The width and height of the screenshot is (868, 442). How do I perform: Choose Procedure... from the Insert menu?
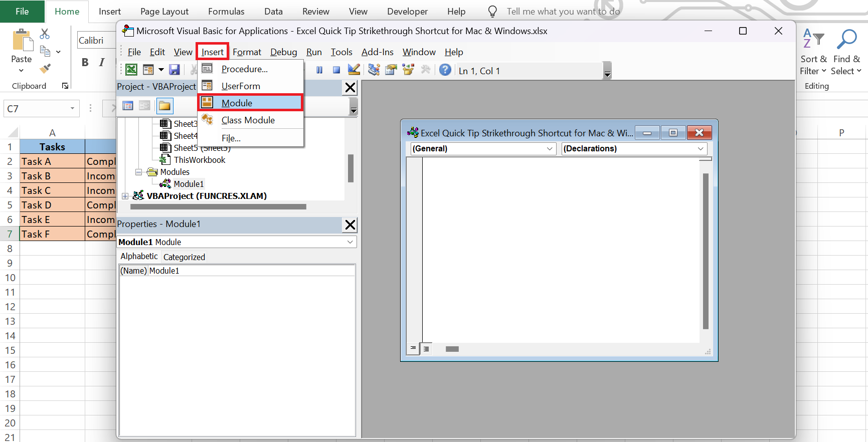click(251, 69)
